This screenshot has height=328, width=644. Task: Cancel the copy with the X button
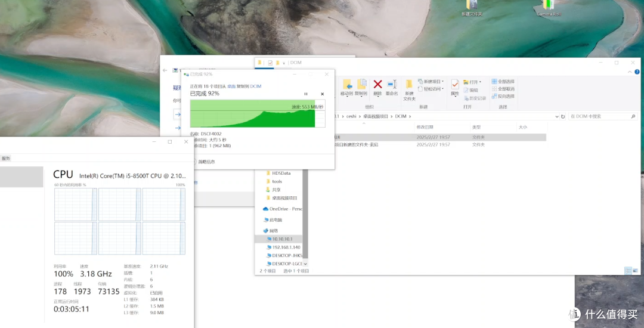pyautogui.click(x=323, y=94)
